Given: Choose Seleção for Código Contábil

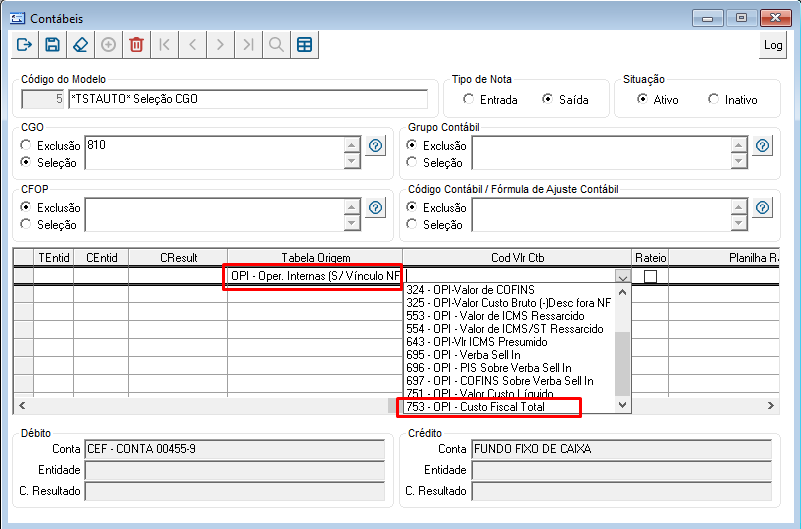Looking at the screenshot, I should coord(412,224).
